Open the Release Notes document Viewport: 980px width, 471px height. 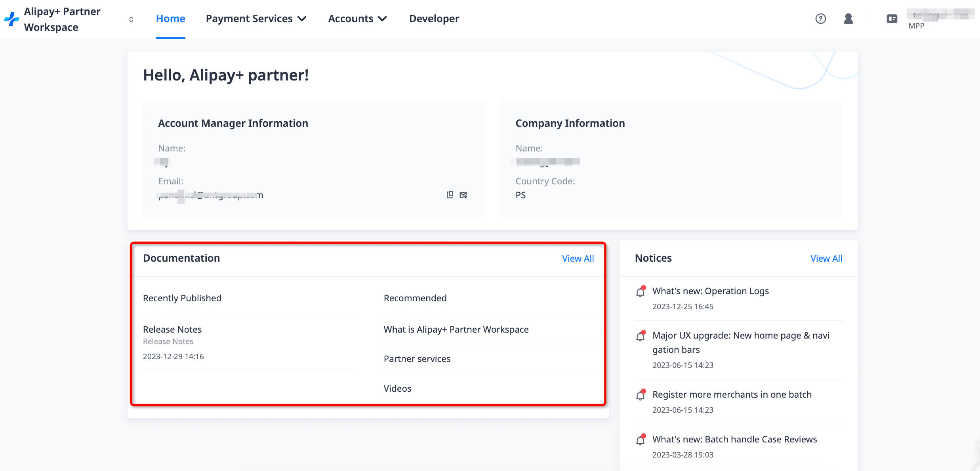click(x=172, y=329)
